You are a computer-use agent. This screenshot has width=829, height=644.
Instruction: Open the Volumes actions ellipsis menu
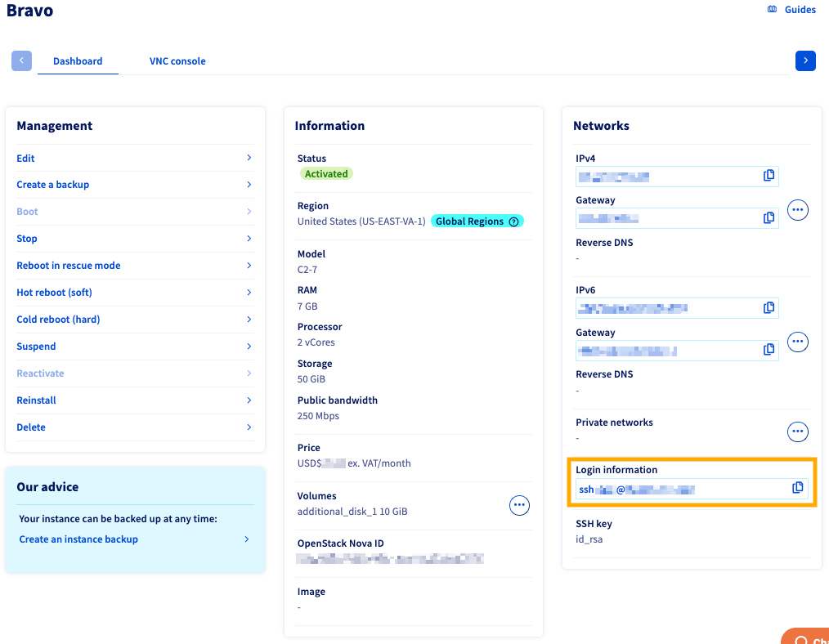tap(519, 505)
